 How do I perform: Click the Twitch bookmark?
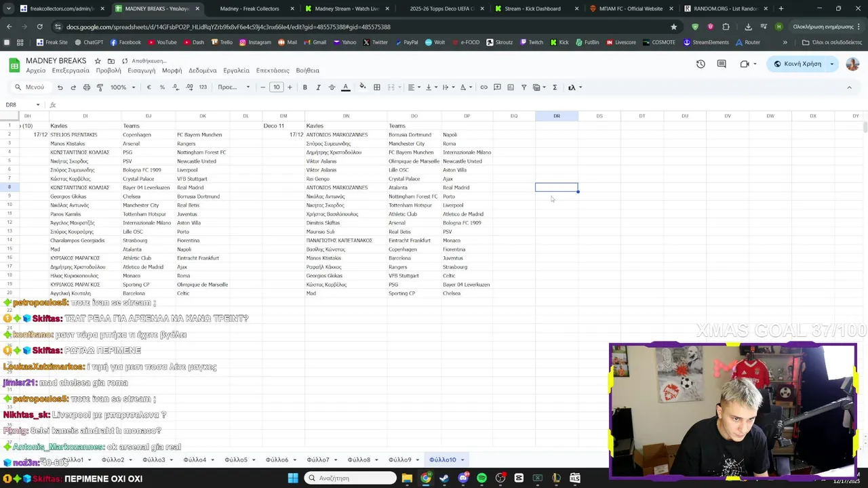coord(531,42)
